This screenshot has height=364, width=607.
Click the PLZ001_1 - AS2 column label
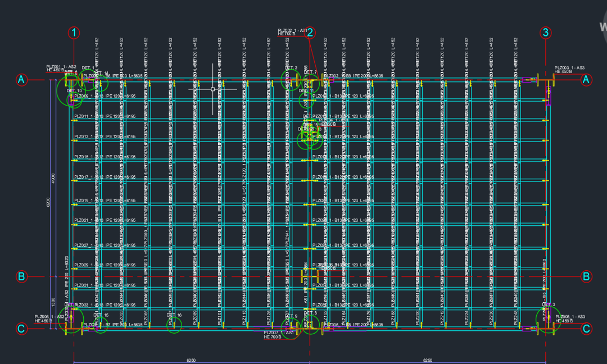coord(61,66)
